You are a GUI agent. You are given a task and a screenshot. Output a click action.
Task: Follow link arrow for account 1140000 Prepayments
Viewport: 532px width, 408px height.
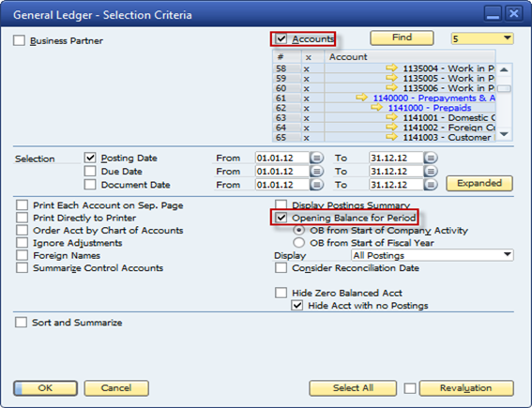(361, 98)
